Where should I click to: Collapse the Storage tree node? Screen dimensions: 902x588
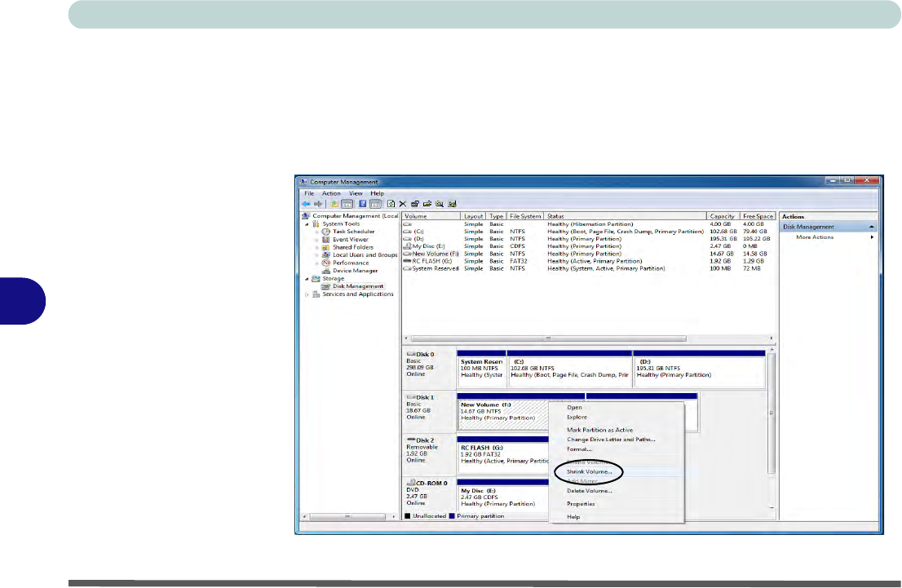tap(307, 279)
